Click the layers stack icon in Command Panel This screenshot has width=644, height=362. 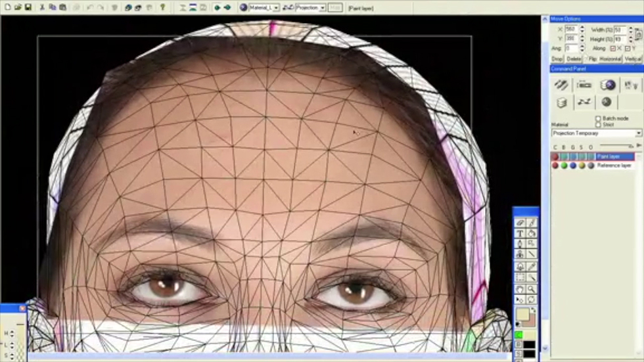(x=561, y=102)
